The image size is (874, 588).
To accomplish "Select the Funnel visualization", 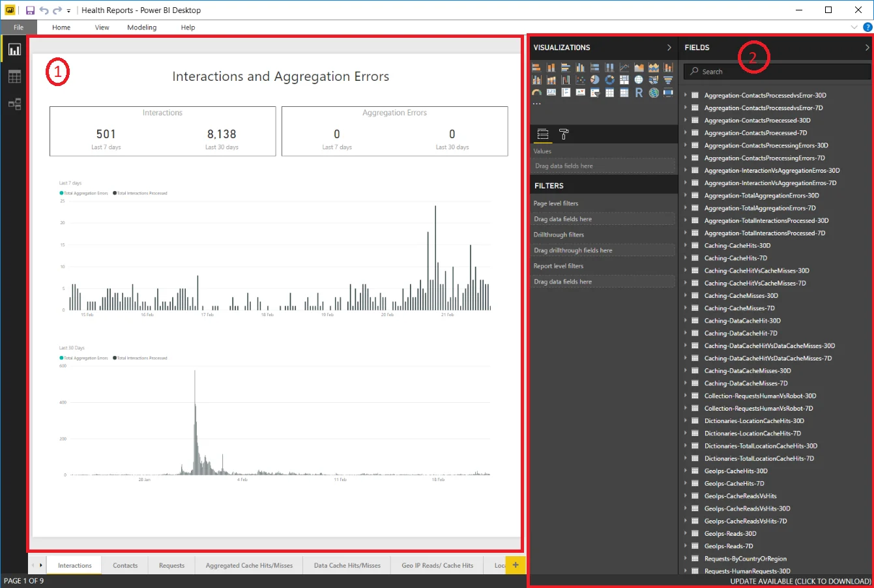I will (x=668, y=80).
